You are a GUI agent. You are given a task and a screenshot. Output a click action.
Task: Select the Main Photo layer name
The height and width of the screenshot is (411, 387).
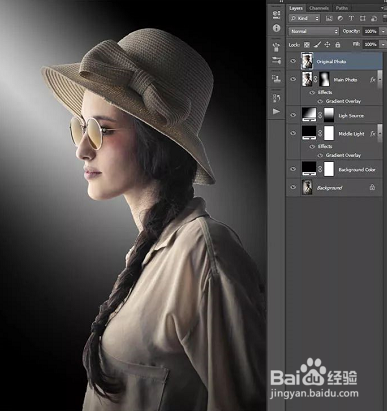[x=345, y=80]
